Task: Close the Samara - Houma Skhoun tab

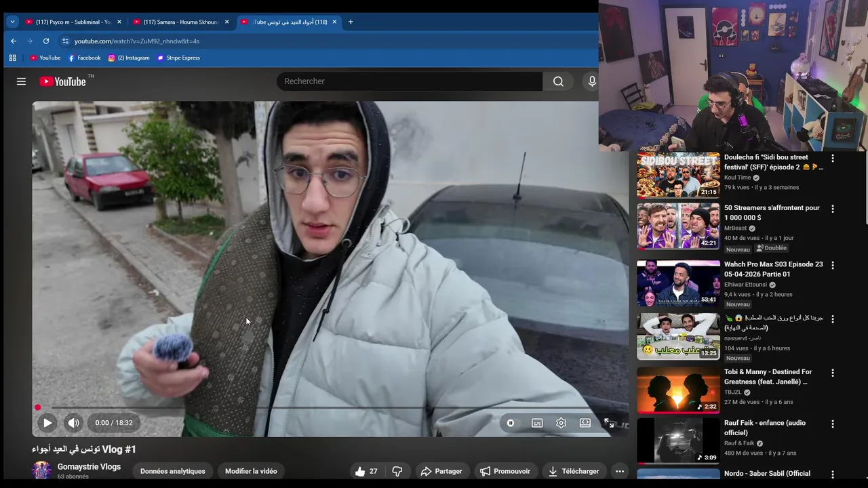Action: [226, 22]
